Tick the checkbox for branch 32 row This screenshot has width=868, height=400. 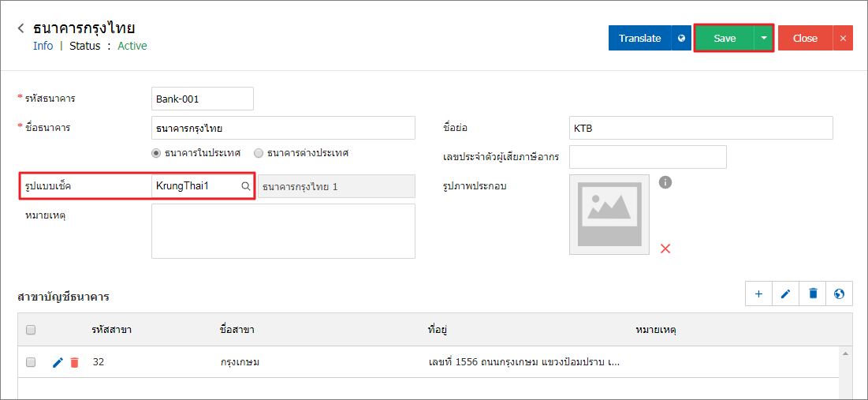click(31, 362)
